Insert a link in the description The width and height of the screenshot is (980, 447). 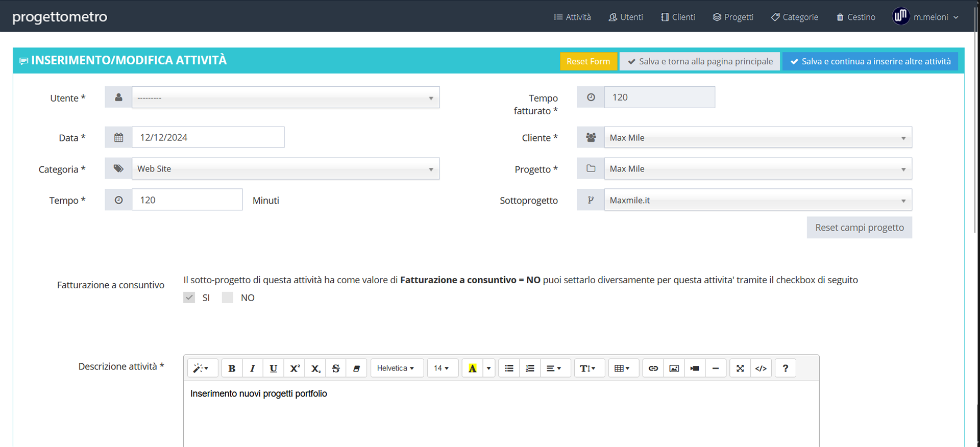pyautogui.click(x=653, y=368)
